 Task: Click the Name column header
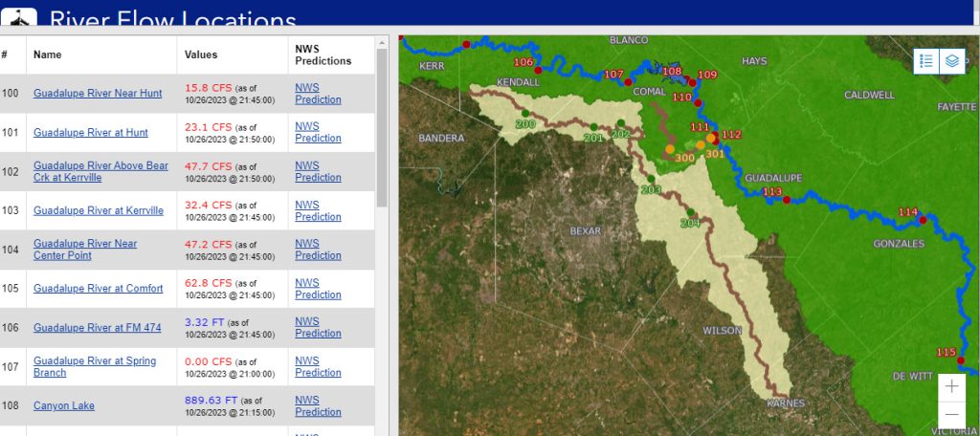[48, 54]
